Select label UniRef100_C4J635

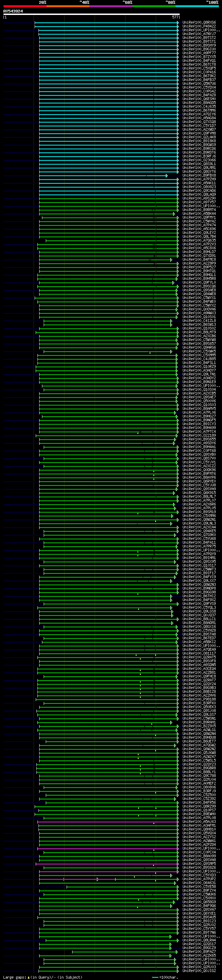click(x=199, y=106)
